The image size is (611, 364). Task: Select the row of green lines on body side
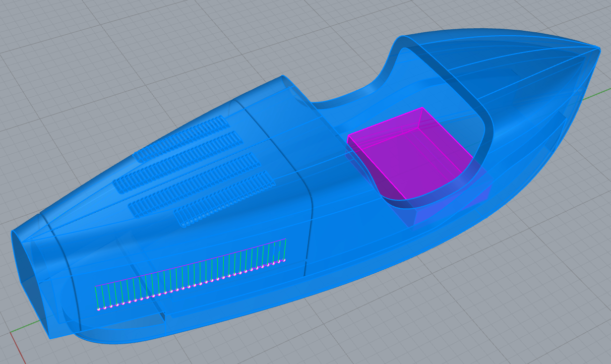tap(191, 275)
